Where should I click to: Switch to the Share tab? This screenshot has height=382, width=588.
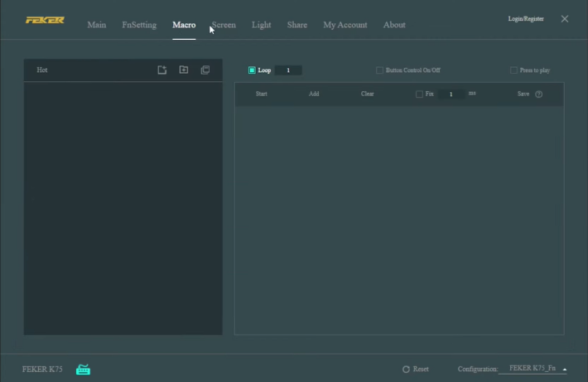(x=297, y=25)
